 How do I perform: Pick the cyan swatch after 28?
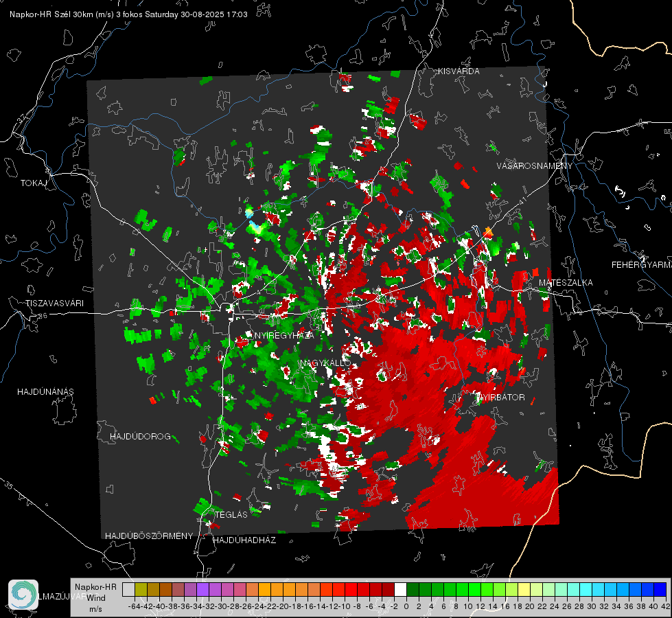click(586, 589)
